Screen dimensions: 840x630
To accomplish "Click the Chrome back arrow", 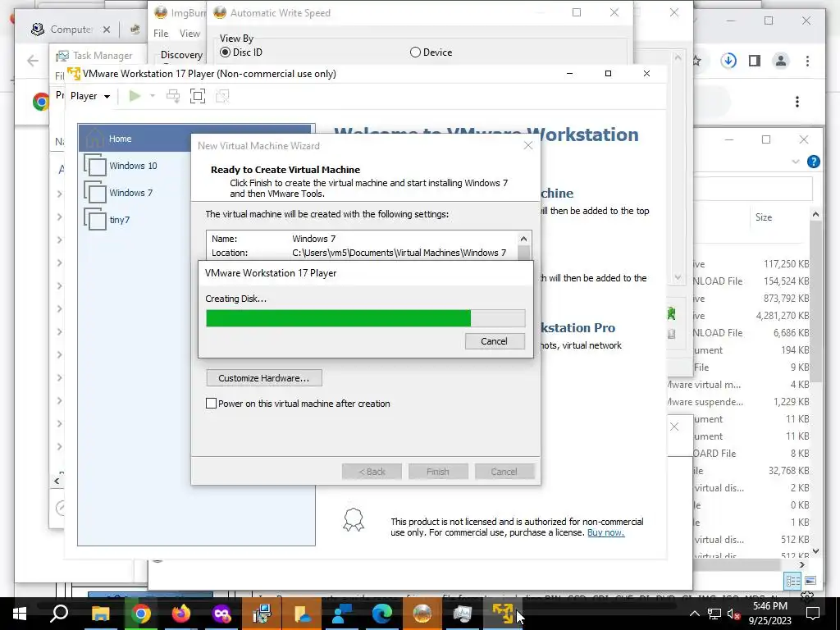I will point(33,61).
